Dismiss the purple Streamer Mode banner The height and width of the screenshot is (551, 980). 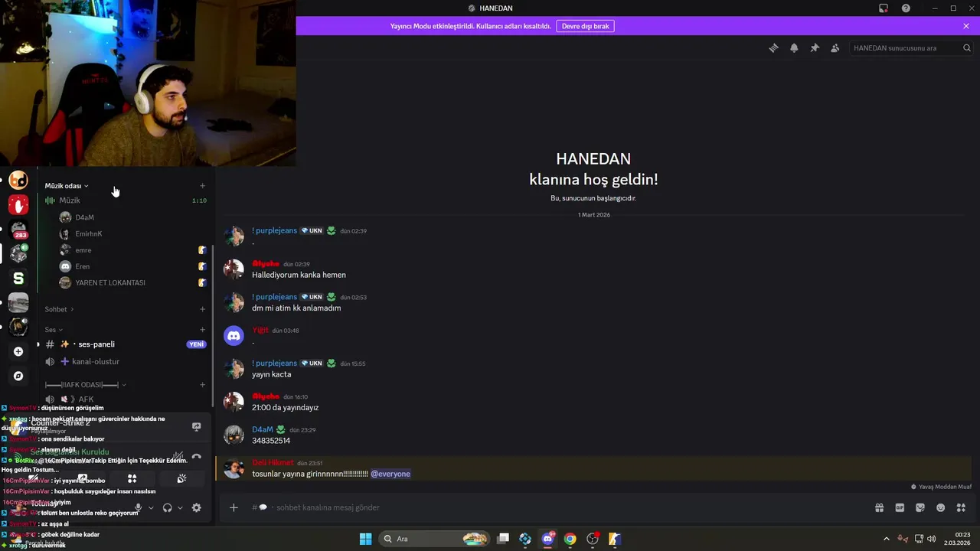[x=966, y=26]
